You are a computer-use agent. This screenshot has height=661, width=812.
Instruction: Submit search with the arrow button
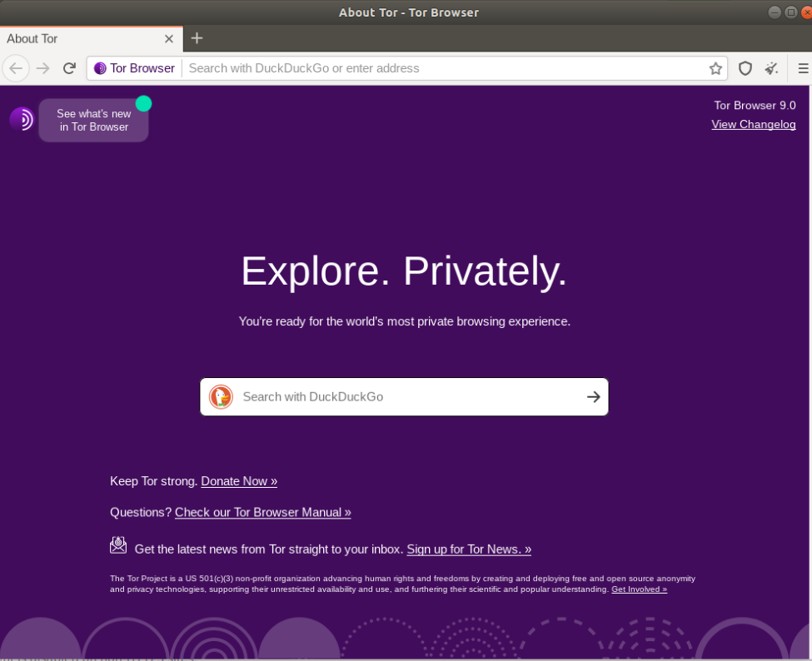pos(593,397)
